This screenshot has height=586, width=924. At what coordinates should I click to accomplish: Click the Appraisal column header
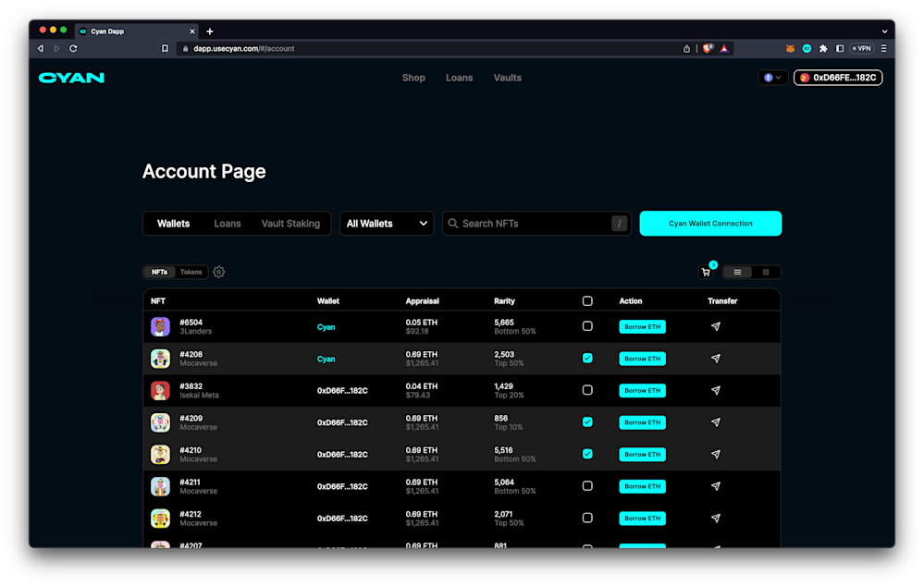tap(422, 301)
